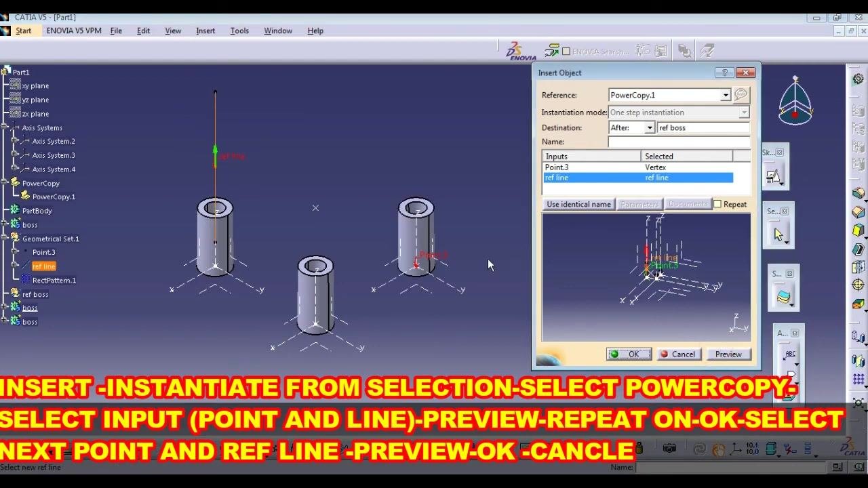Select RectPattern.1 in the tree
Viewport: 868px width, 488px height.
54,280
